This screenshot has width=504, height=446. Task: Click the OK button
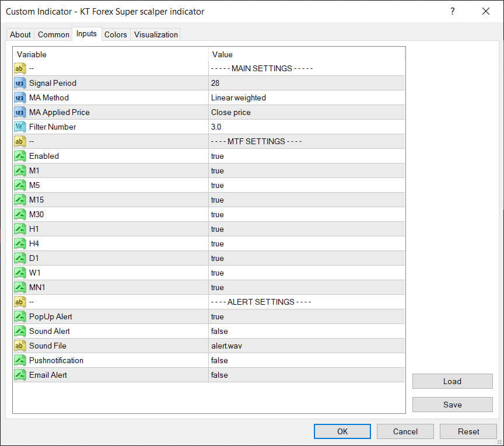tap(342, 431)
